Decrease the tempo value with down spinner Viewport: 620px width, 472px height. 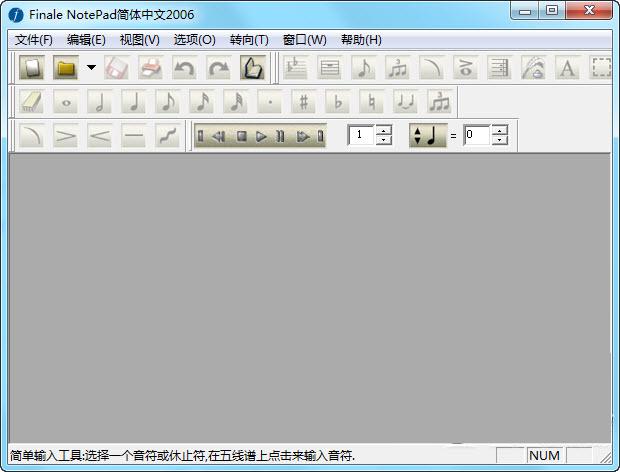point(500,140)
